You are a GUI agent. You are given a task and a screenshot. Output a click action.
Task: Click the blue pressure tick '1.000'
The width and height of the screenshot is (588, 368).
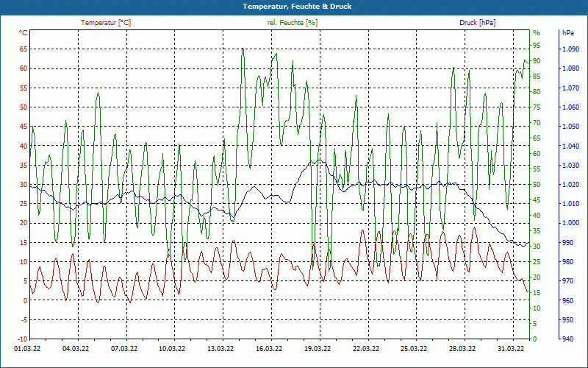pyautogui.click(x=570, y=223)
